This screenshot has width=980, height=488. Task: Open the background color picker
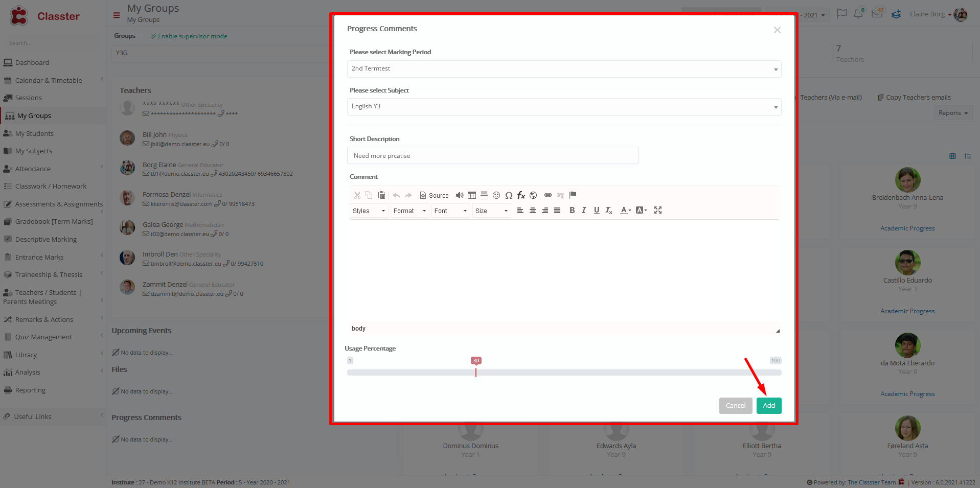[642, 210]
